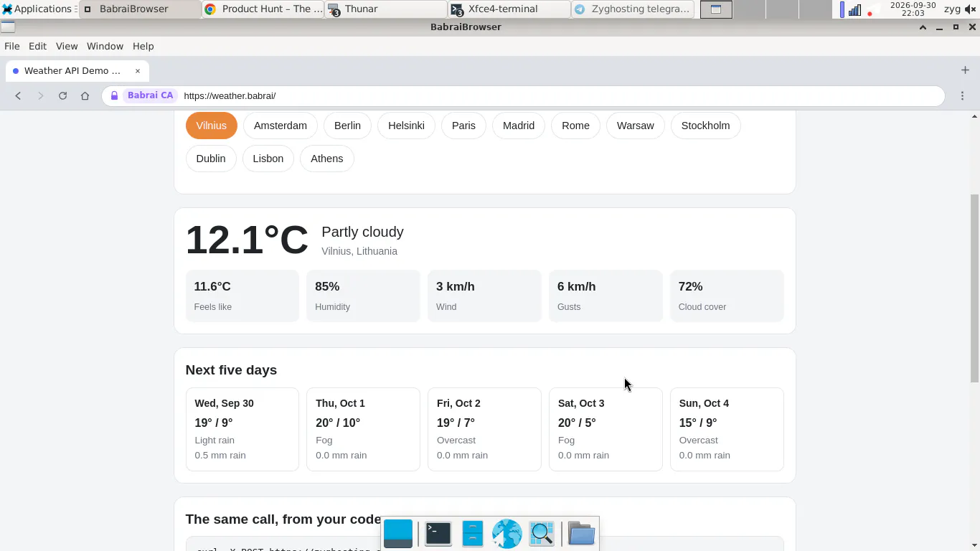Image resolution: width=980 pixels, height=551 pixels.
Task: Switch to Zyghosting telegram taskbar window
Action: (633, 9)
